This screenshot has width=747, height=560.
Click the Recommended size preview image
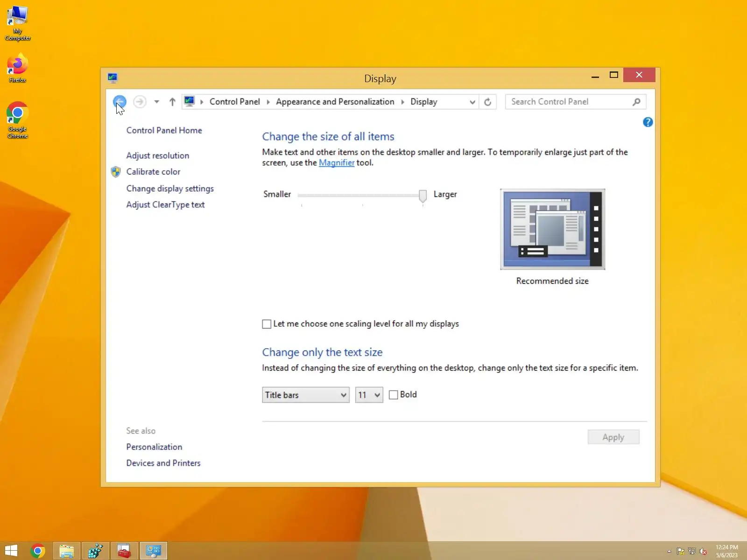[552, 229]
